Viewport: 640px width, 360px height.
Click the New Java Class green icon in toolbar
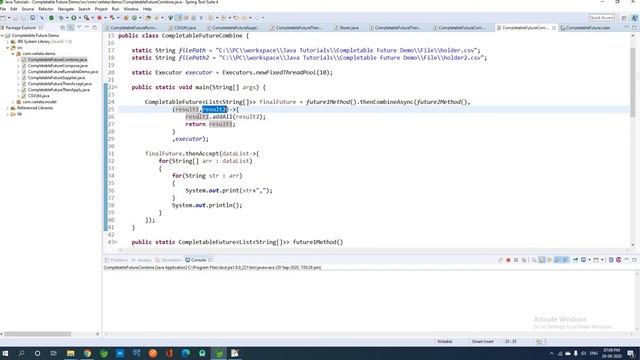(x=134, y=18)
